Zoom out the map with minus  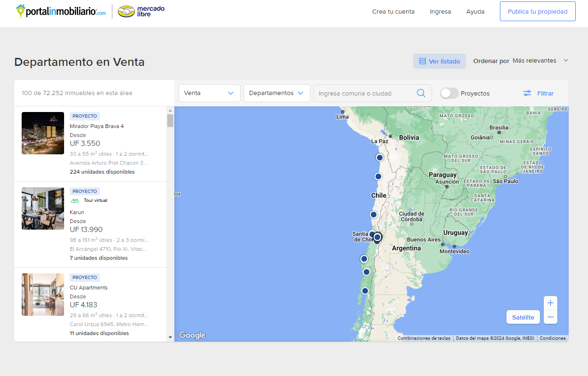(x=550, y=317)
